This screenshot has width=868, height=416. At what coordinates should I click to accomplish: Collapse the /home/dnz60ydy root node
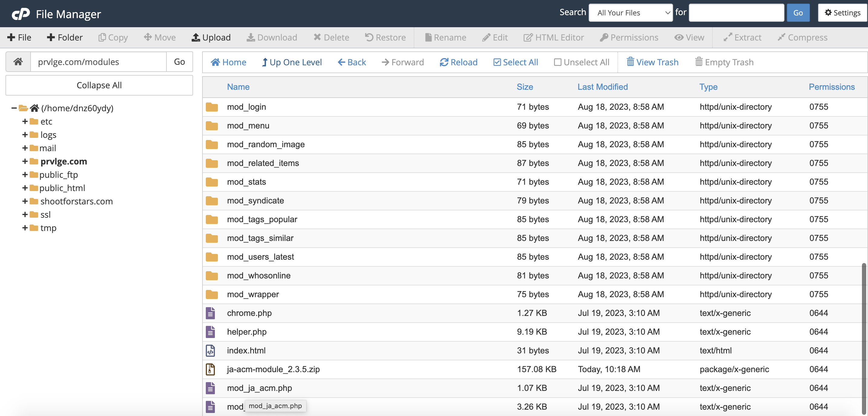click(14, 108)
